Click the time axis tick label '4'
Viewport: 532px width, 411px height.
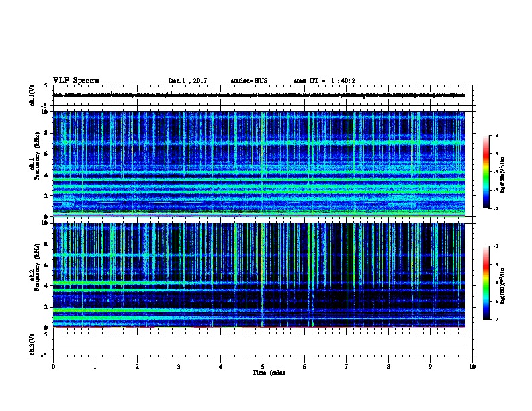[x=221, y=367]
